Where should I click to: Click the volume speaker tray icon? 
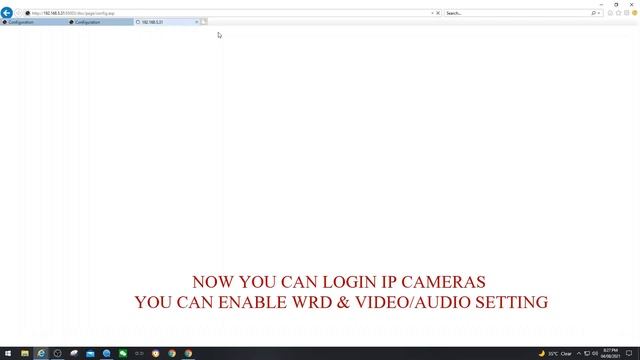point(595,353)
